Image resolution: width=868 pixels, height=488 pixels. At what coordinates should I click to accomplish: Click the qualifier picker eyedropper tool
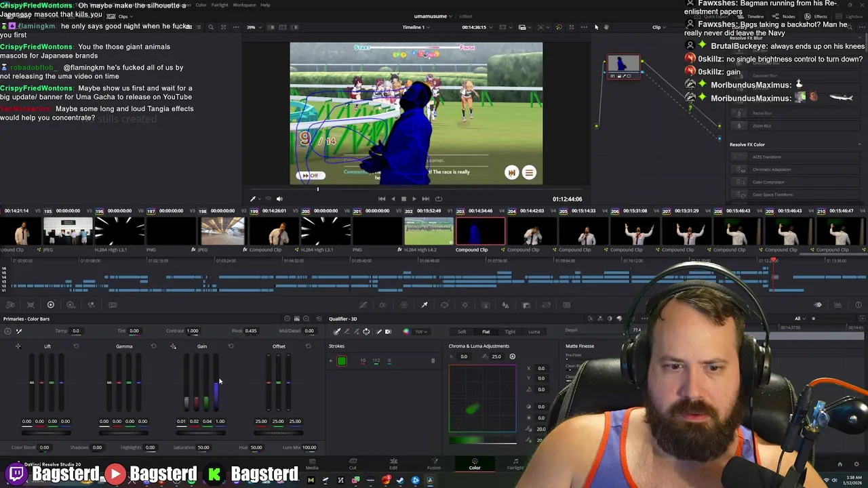coord(337,331)
